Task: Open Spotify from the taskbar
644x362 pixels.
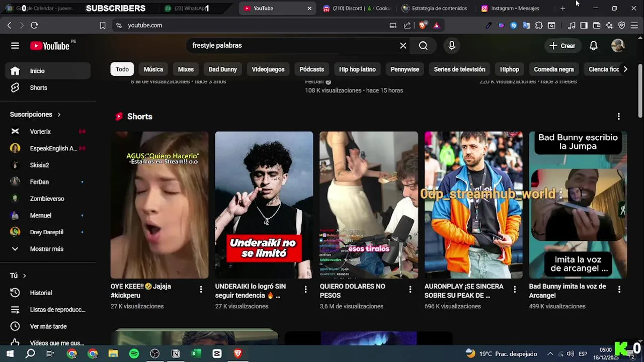Action: tap(134, 354)
